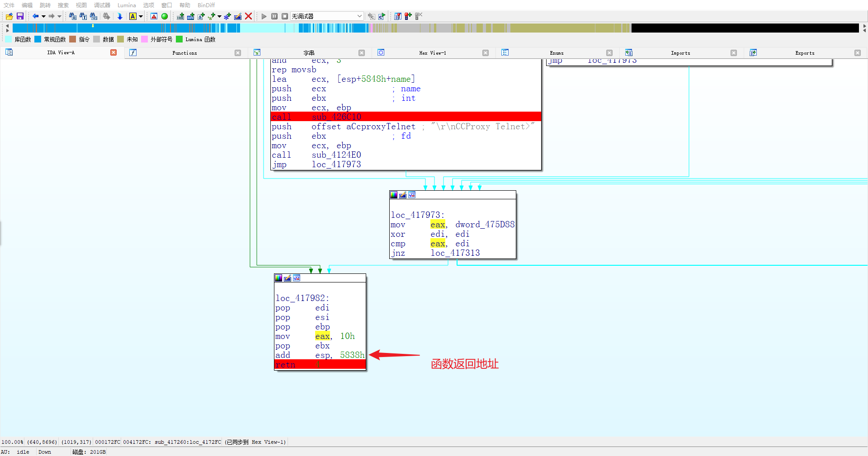Viewport: 868px width, 456px height.
Task: Open dropdown beside green s-plus icon
Action: (x=219, y=16)
